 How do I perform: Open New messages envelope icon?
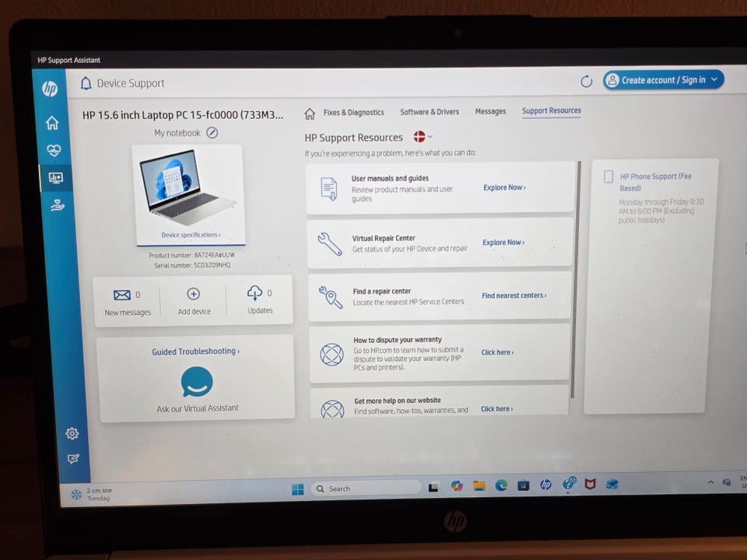click(x=122, y=296)
